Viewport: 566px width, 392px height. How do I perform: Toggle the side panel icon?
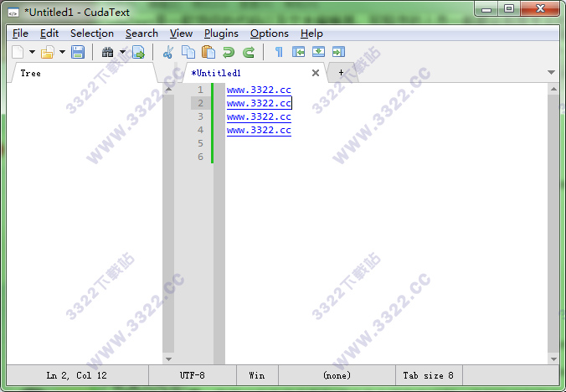(299, 52)
